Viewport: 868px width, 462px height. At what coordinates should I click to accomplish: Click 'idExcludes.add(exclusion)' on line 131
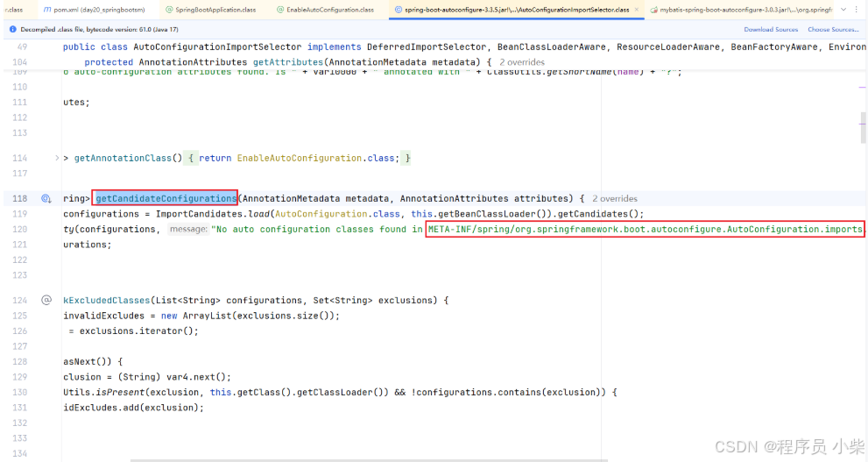tap(133, 407)
